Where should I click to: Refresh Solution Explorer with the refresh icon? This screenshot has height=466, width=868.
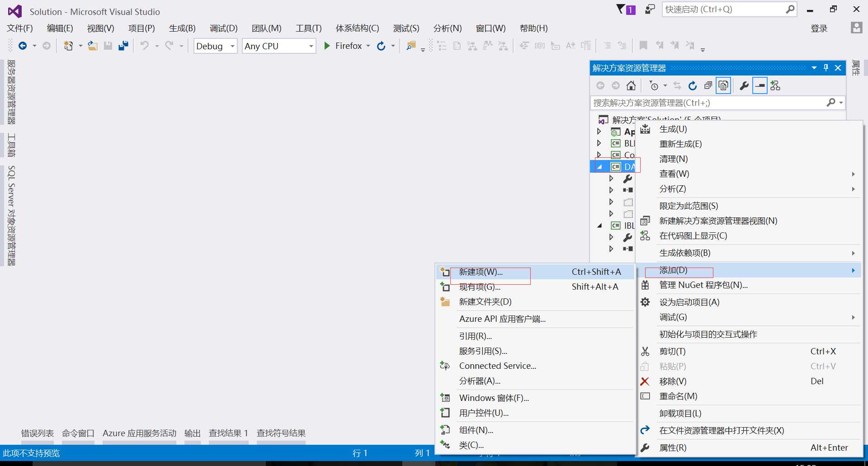click(x=693, y=85)
